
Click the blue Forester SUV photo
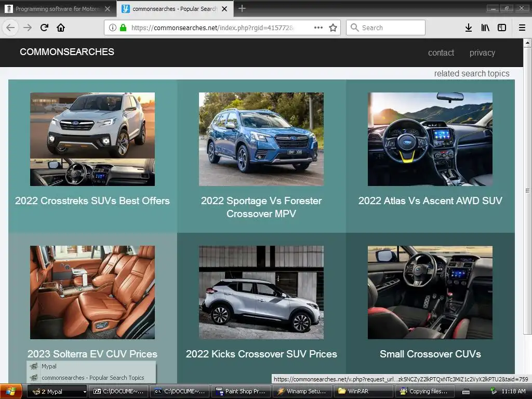click(261, 139)
